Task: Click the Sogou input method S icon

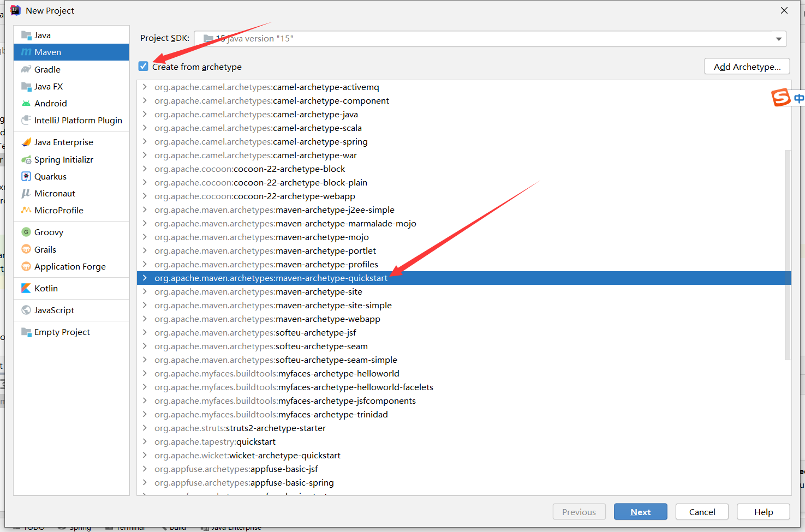Action: click(781, 97)
